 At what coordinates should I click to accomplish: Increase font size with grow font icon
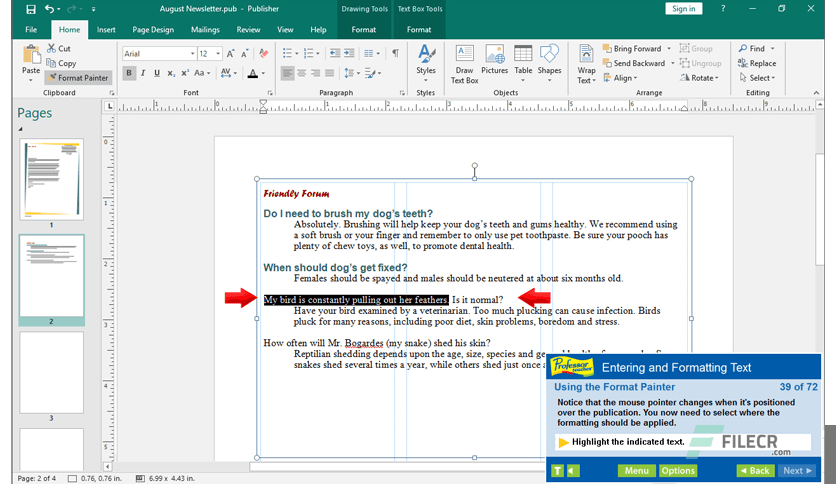[230, 53]
